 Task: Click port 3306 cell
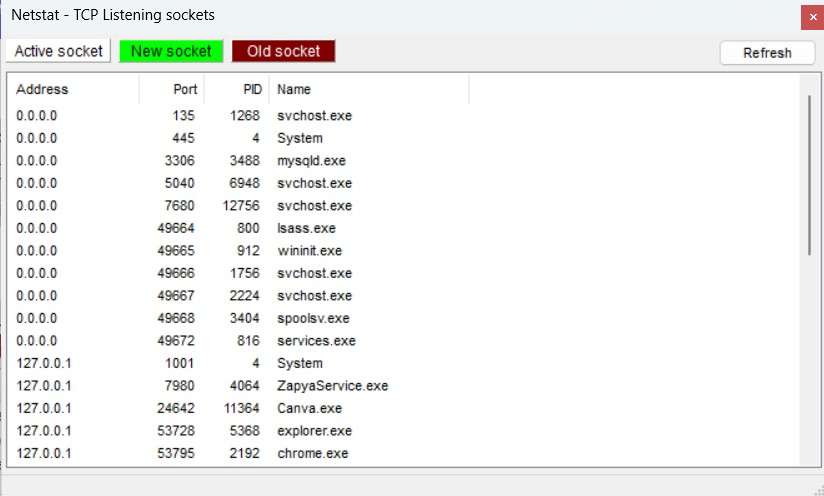pos(180,161)
